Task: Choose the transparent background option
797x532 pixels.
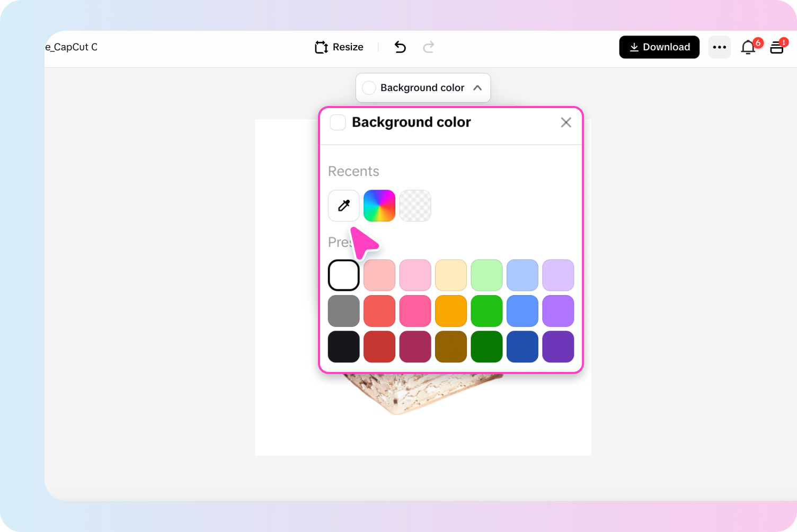Action: click(415, 206)
